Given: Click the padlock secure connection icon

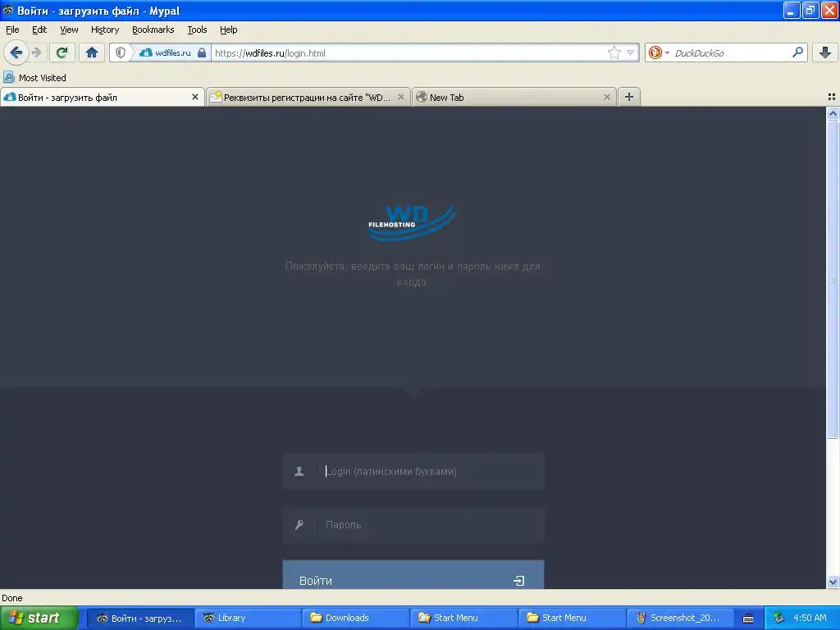Looking at the screenshot, I should pos(202,52).
